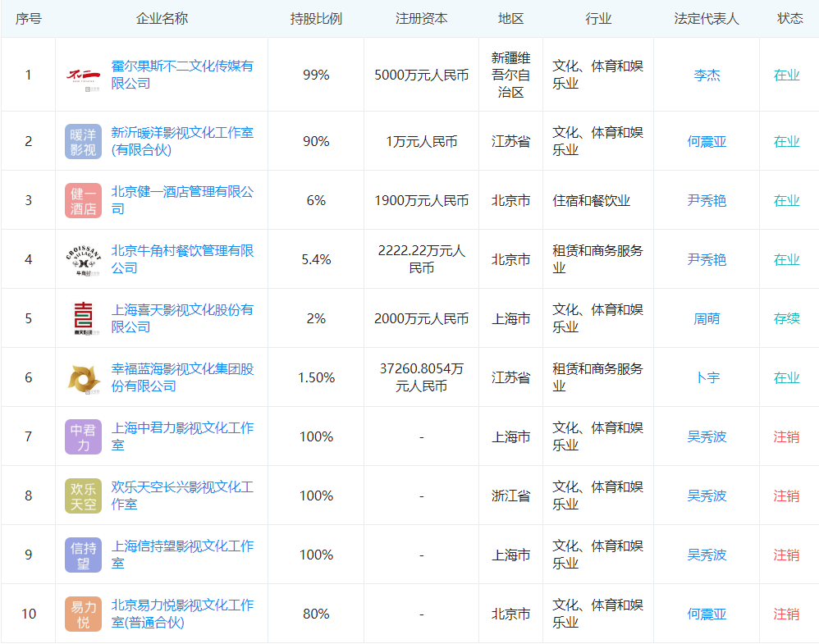The width and height of the screenshot is (819, 644).
Task: Click 在业 status in 霍尔果斯 row
Action: [787, 75]
